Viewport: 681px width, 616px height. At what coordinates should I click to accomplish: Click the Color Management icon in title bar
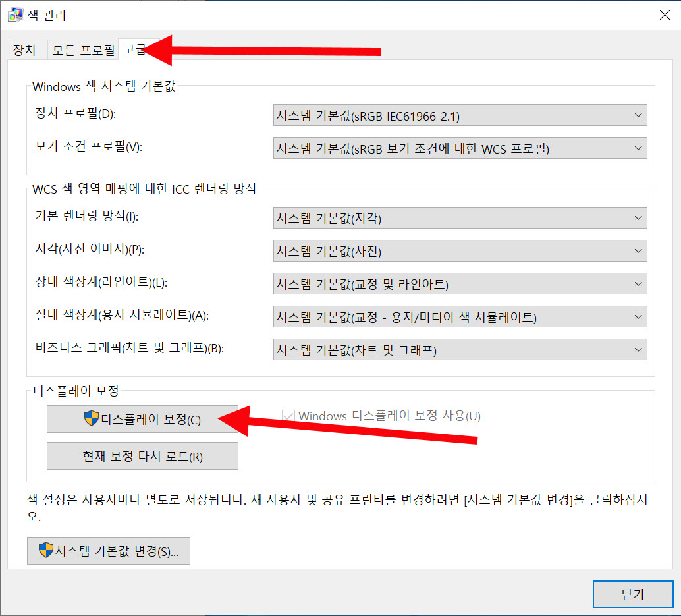pyautogui.click(x=15, y=14)
